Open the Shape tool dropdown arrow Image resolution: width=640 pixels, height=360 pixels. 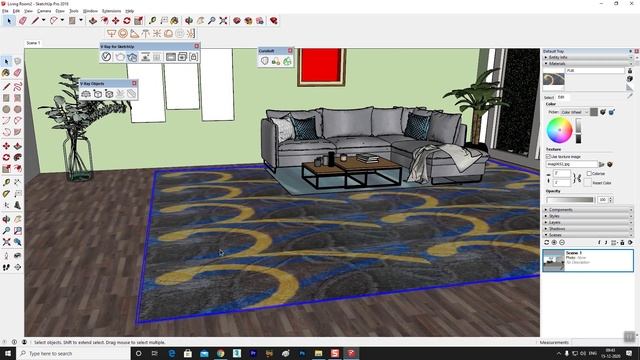[x=81, y=20]
